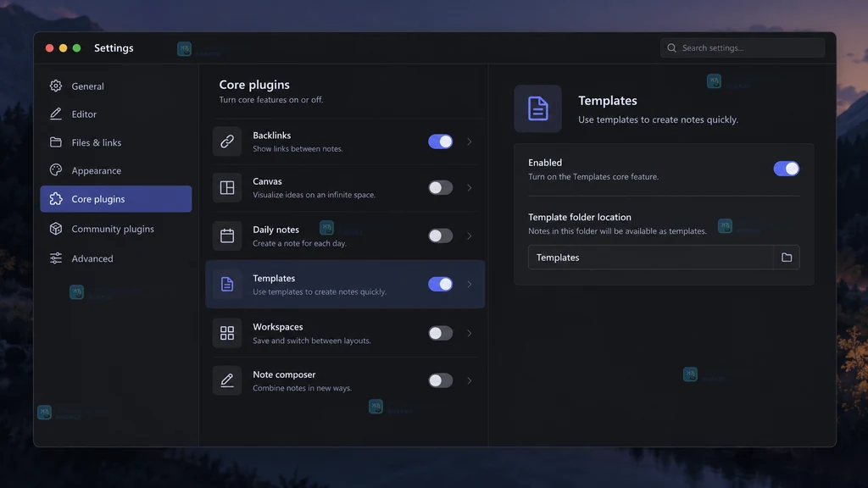This screenshot has width=868, height=488.
Task: Click the General gear icon in sidebar
Action: 56,86
